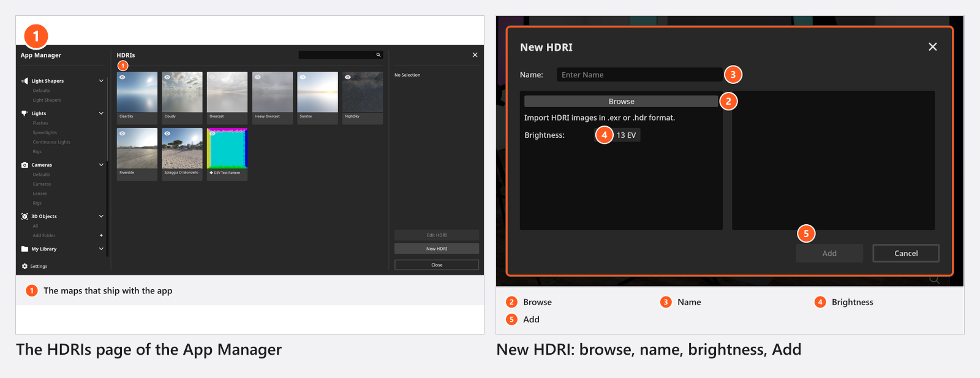Image resolution: width=980 pixels, height=378 pixels.
Task: Click the Light Shapers megaphone icon
Action: pos(24,81)
